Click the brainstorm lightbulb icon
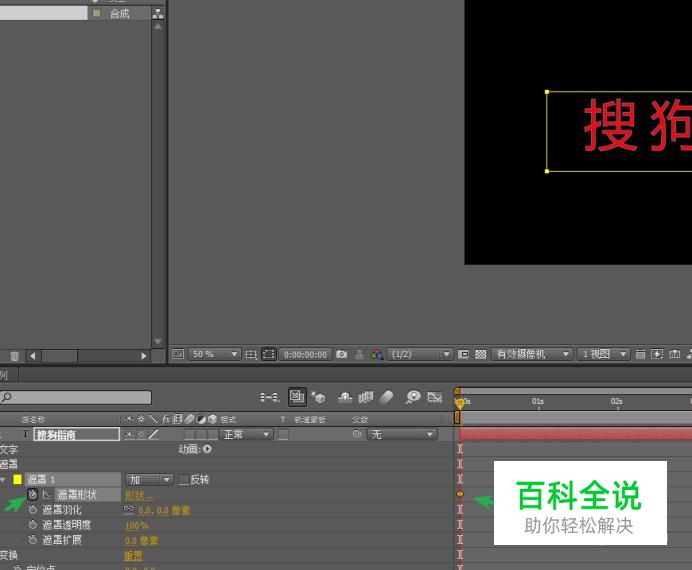The image size is (692, 570). click(413, 397)
